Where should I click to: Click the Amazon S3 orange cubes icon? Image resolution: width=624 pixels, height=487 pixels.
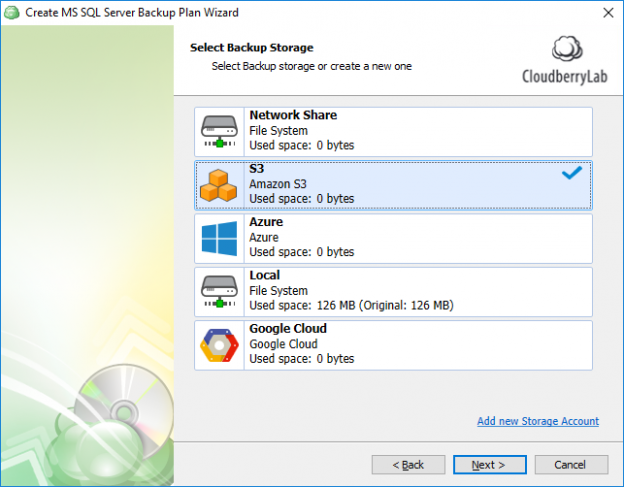pyautogui.click(x=219, y=185)
